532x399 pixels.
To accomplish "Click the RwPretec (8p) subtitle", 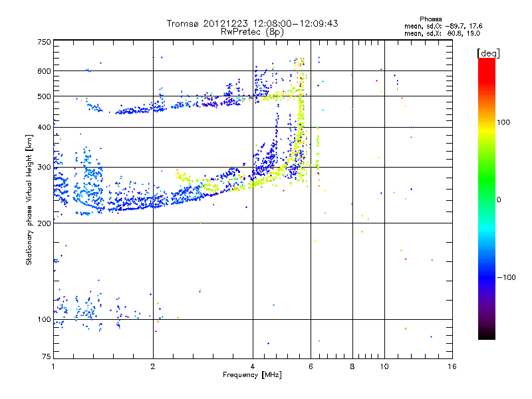I will tap(252, 31).
